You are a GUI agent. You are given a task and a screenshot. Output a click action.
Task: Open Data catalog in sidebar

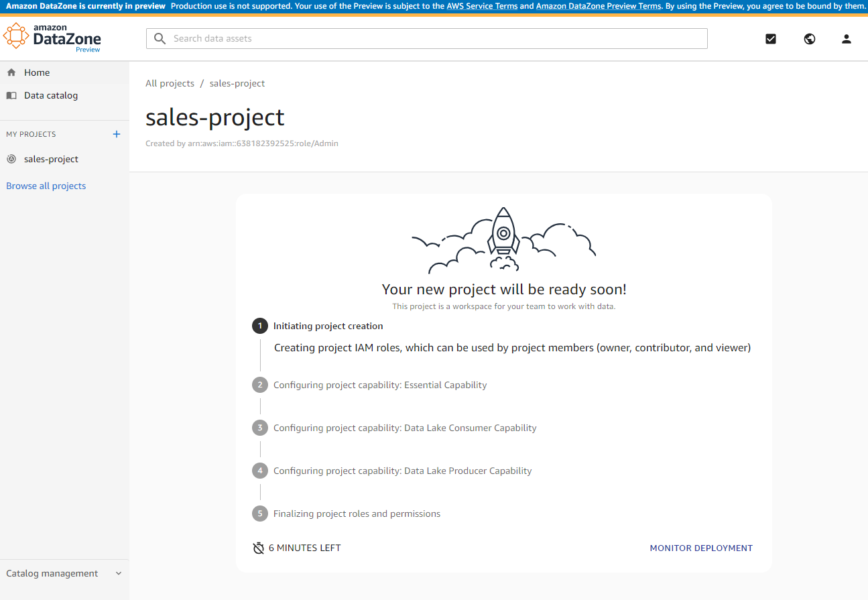point(51,95)
